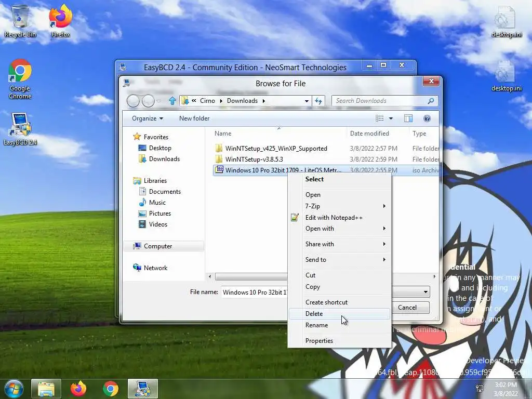
Task: Select the lower desktop.ini file icon
Action: pyautogui.click(x=506, y=76)
